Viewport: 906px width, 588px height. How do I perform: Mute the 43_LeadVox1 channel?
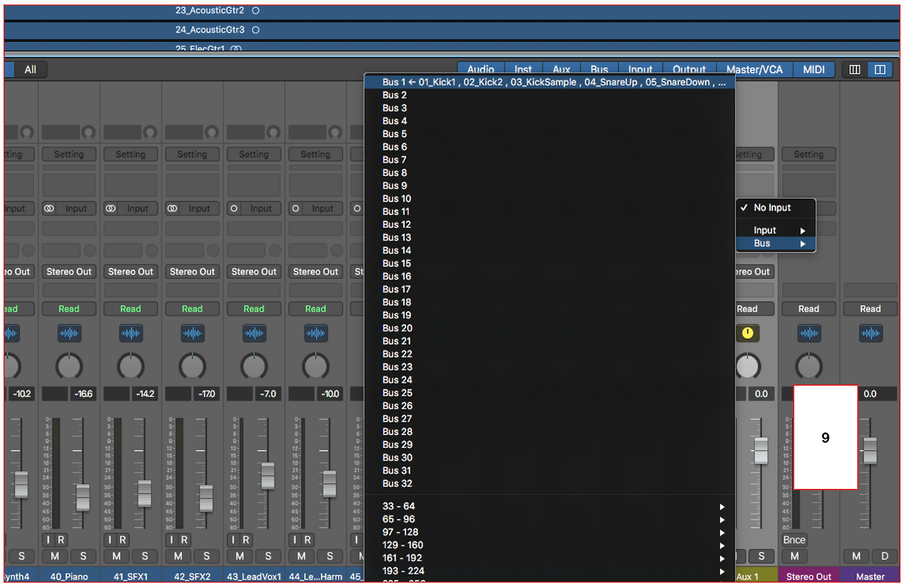[240, 556]
